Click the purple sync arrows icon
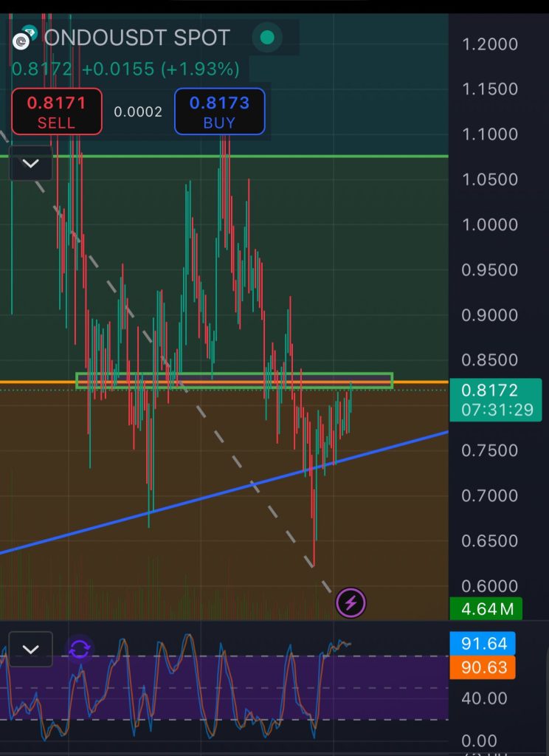Image resolution: width=549 pixels, height=756 pixels. pos(79,650)
